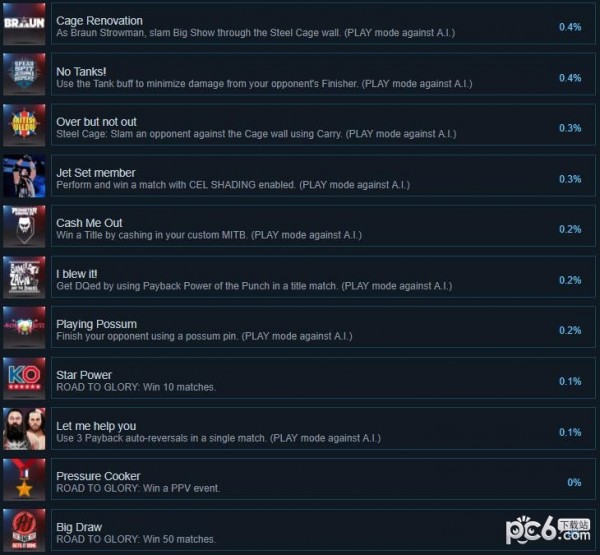Click the Jet Set member wrestler thumbnail

(x=24, y=176)
